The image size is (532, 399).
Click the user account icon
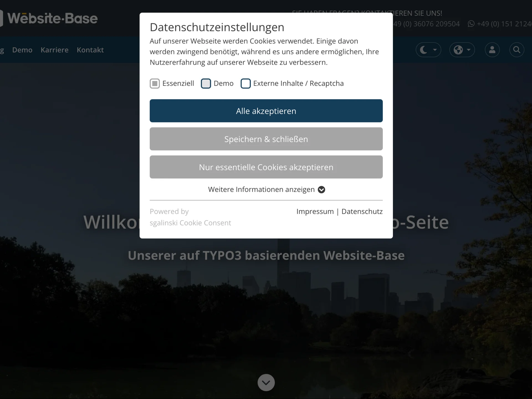[492, 50]
